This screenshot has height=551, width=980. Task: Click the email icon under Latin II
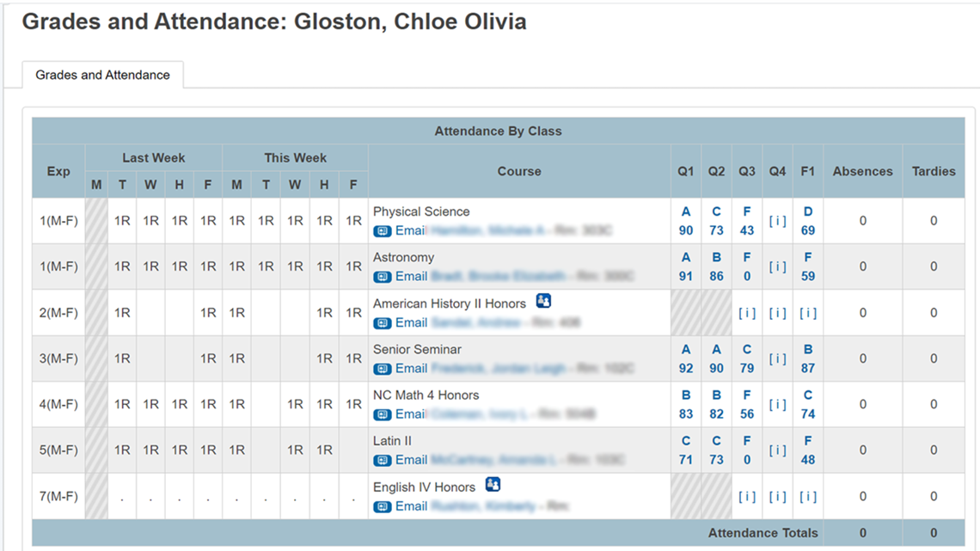pos(383,461)
